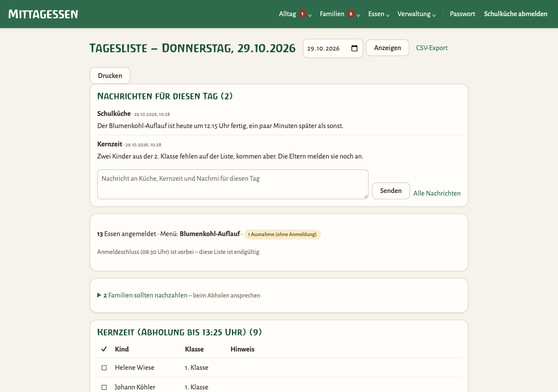
Task: Click the 'Hinweis' column header
Action: click(242, 349)
